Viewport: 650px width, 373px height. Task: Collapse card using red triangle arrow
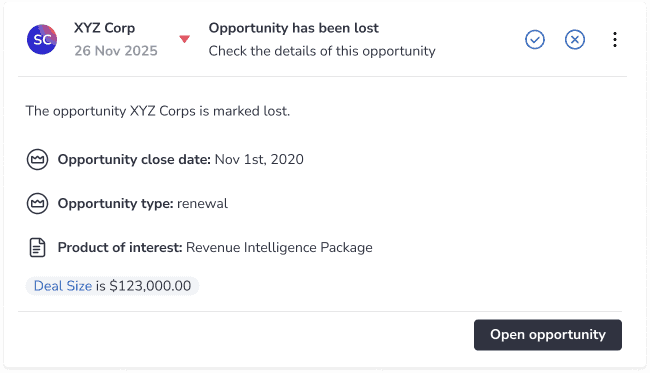point(184,39)
